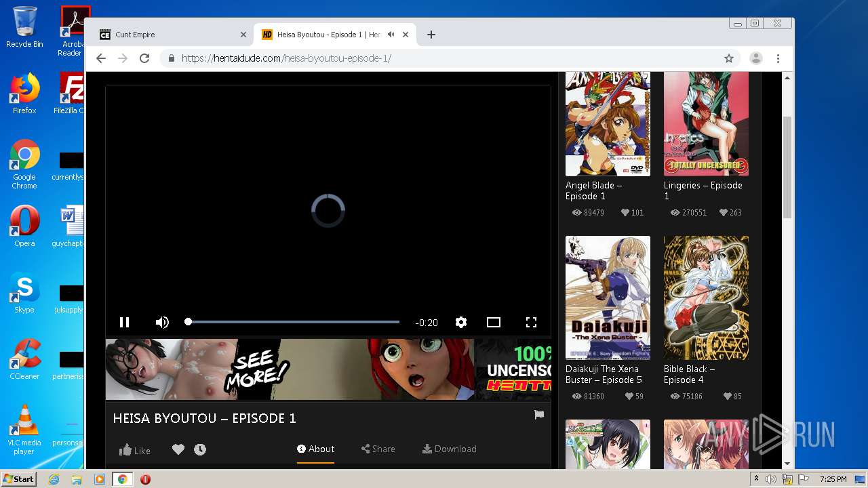Reload the current page
This screenshot has width=868, height=488.
pyautogui.click(x=144, y=58)
